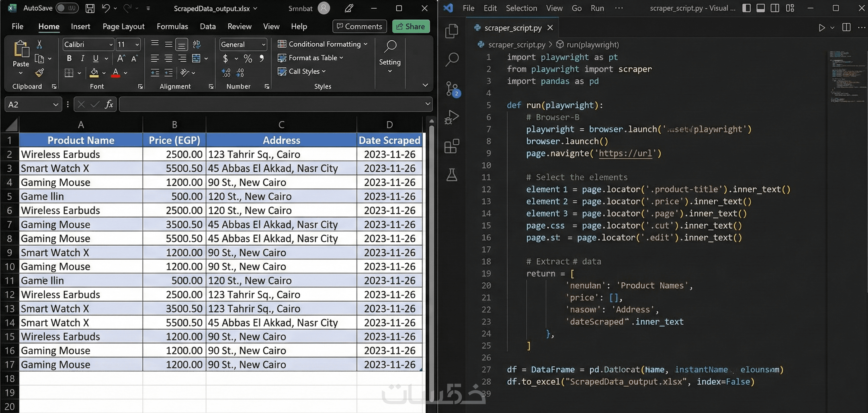
Task: Expand Conditional Formatting menu
Action: click(x=322, y=44)
